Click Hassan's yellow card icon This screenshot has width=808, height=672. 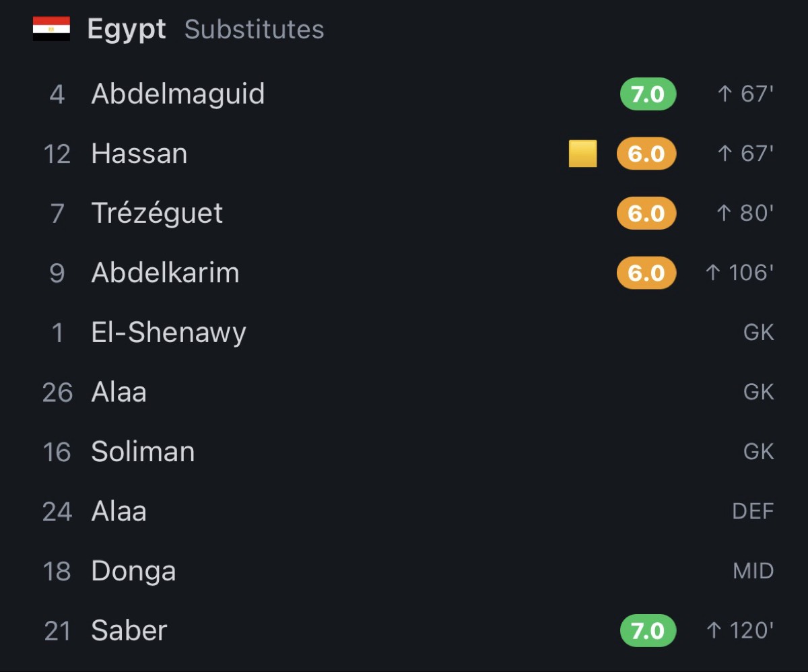(582, 154)
